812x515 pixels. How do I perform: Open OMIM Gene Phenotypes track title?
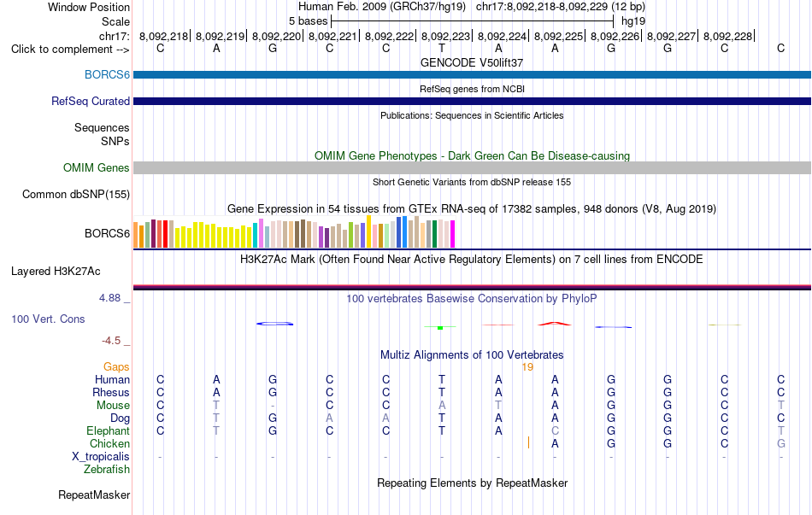472,155
